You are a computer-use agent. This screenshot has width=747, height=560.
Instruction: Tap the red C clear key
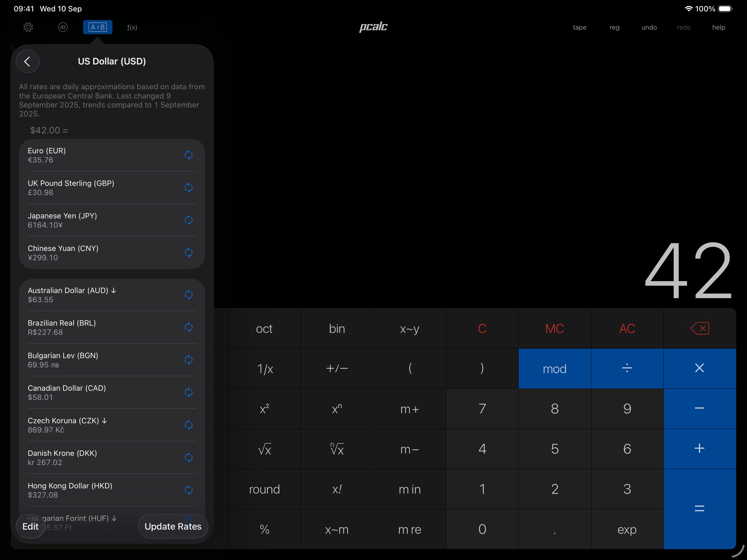pos(482,328)
